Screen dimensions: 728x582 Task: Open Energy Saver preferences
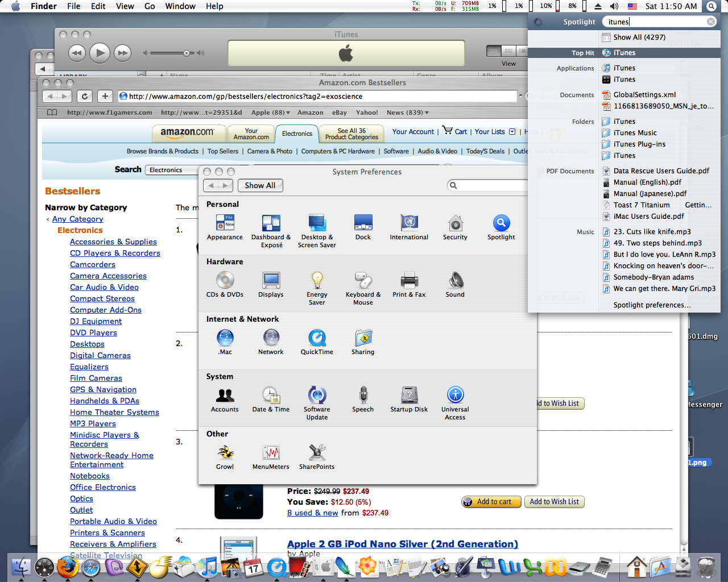tap(317, 288)
